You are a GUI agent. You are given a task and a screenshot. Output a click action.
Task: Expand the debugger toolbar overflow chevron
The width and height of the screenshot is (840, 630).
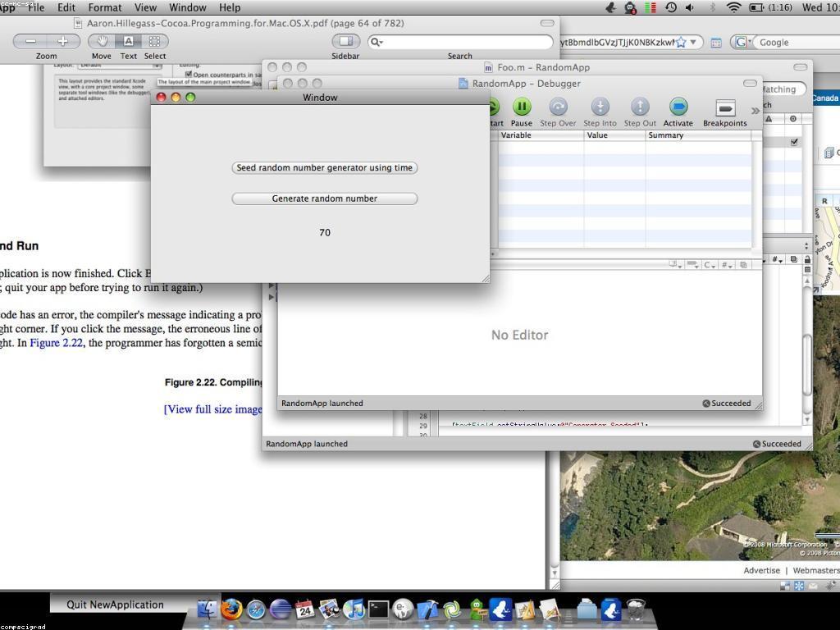756,110
